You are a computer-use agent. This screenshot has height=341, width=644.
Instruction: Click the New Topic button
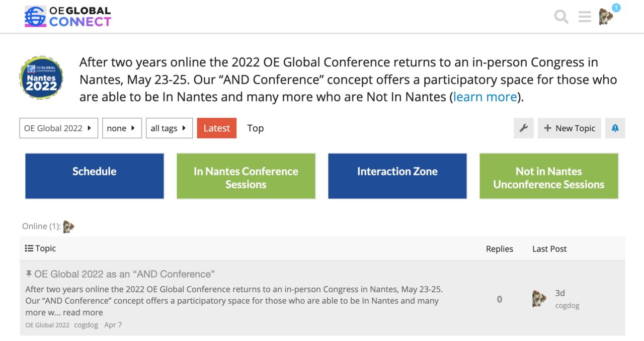[569, 128]
